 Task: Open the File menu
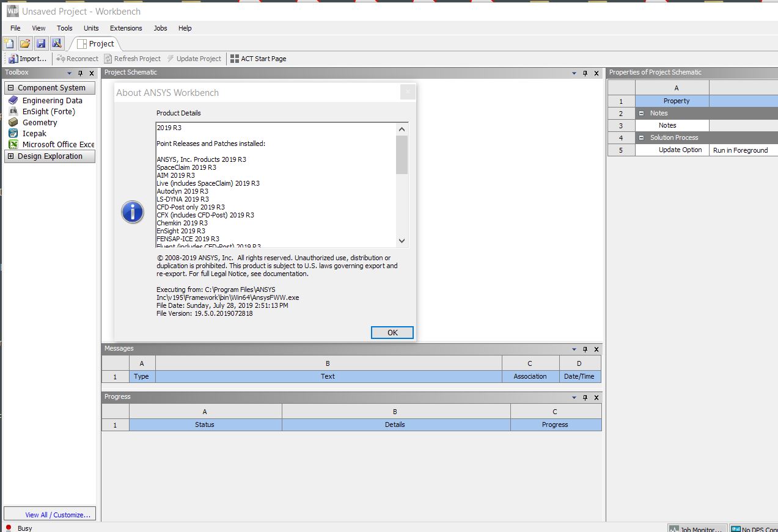[x=15, y=28]
